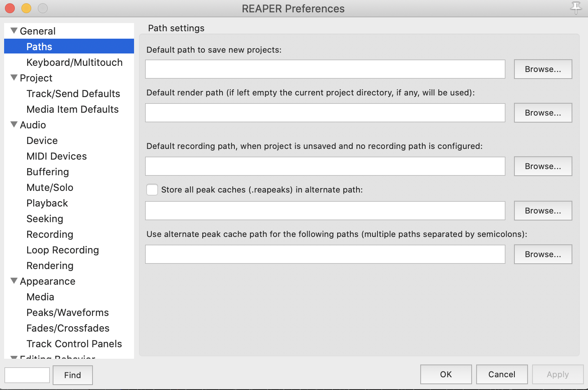Pin the Preferences window with pushpin icon
Viewport: 588px width, 390px height.
pyautogui.click(x=576, y=8)
